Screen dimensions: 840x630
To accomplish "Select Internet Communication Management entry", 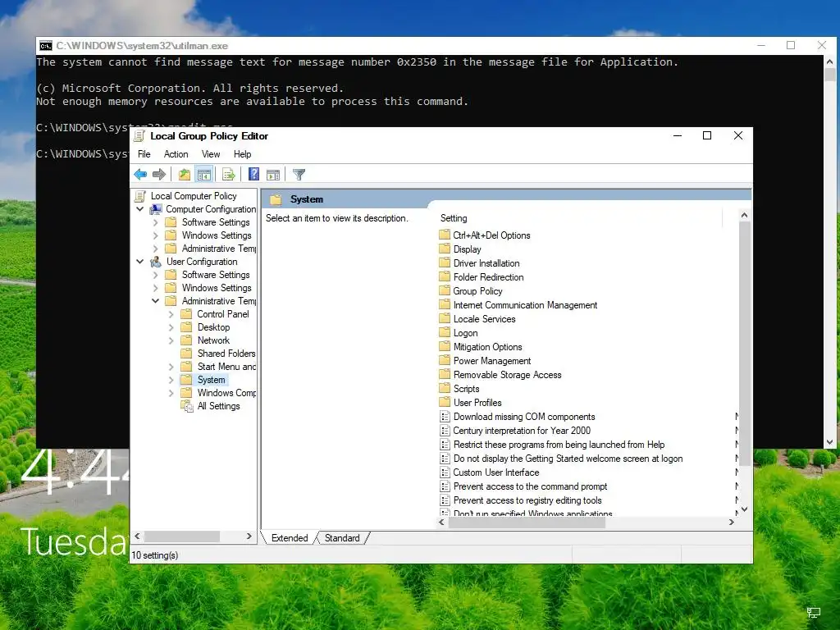I will click(525, 305).
